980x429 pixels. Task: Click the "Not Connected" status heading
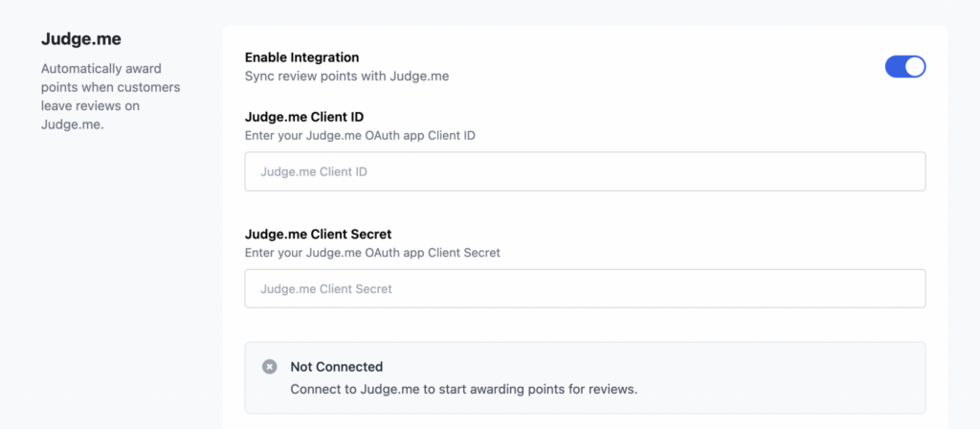pos(336,367)
